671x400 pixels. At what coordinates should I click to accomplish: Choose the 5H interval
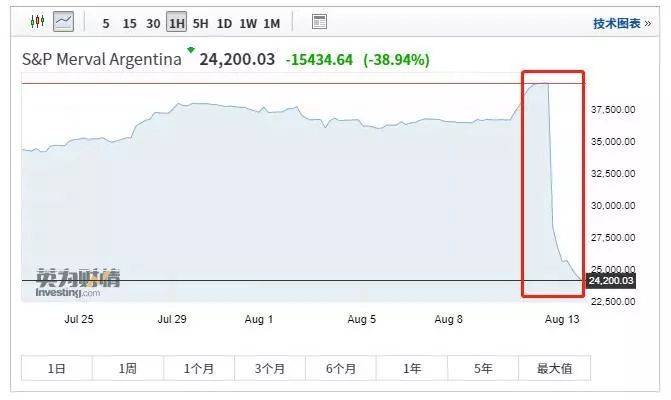click(x=201, y=22)
